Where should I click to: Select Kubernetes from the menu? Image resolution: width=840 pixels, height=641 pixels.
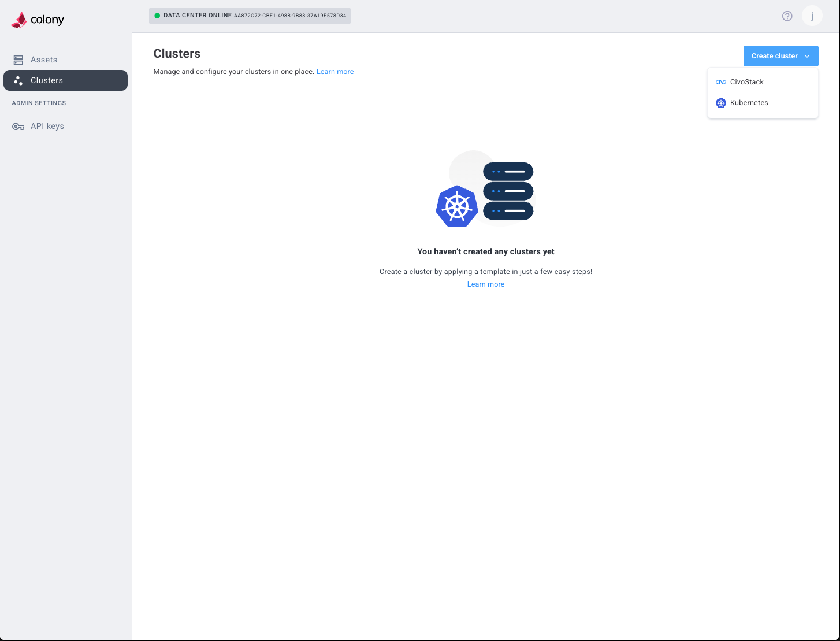(763, 103)
